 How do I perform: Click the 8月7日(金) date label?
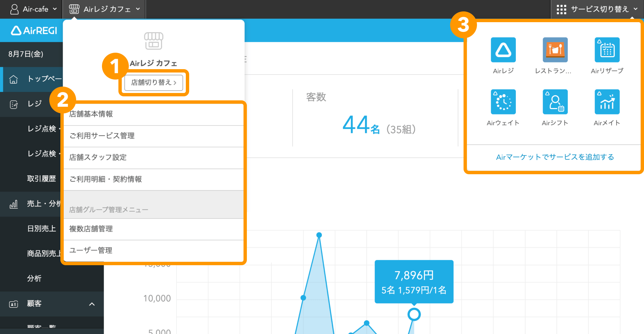point(26,54)
